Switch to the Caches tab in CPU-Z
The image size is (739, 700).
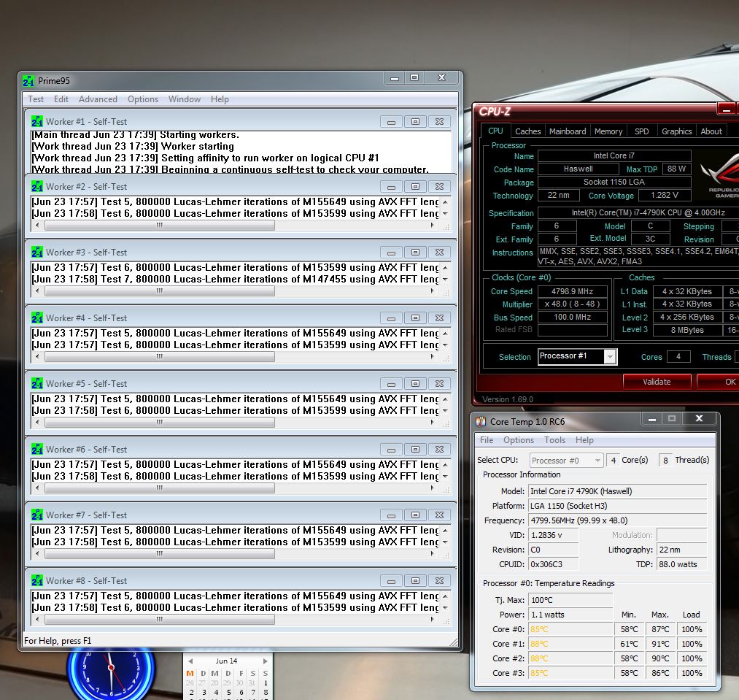528,131
